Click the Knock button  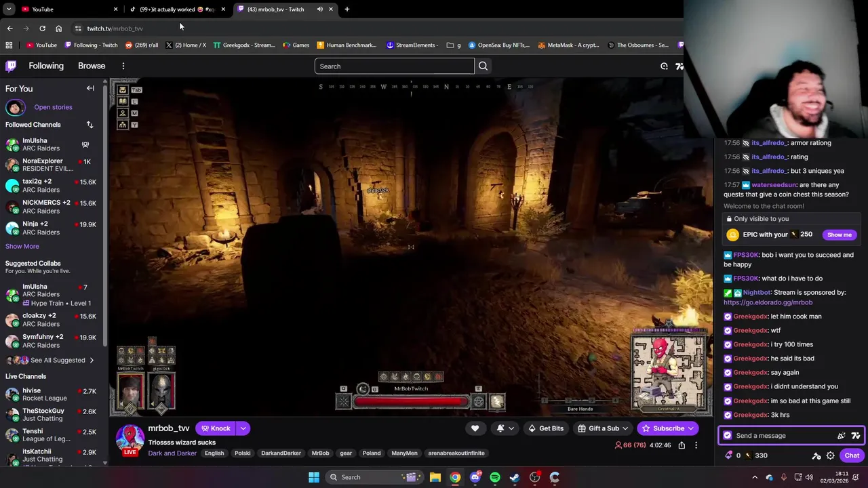[216, 428]
